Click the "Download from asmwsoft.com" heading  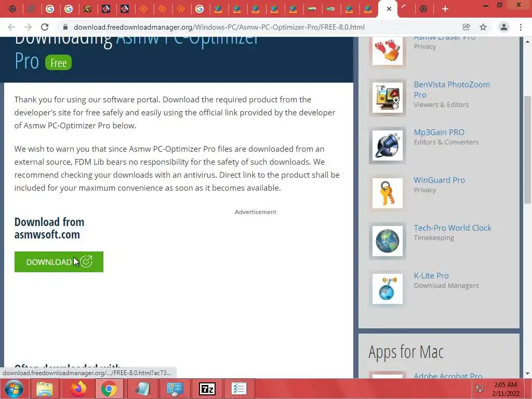pyautogui.click(x=49, y=228)
